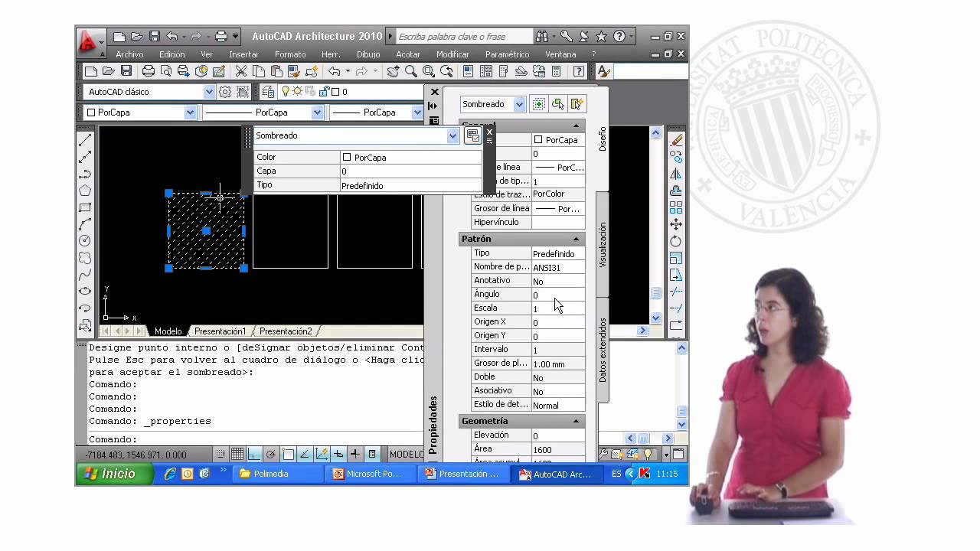Select the Line draw tool

[85, 140]
